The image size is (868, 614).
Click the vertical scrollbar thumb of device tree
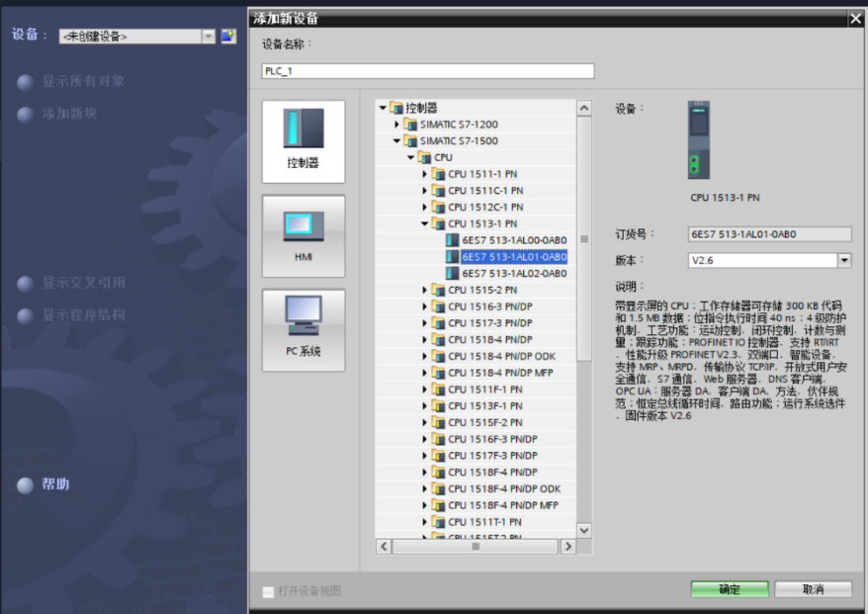[584, 238]
